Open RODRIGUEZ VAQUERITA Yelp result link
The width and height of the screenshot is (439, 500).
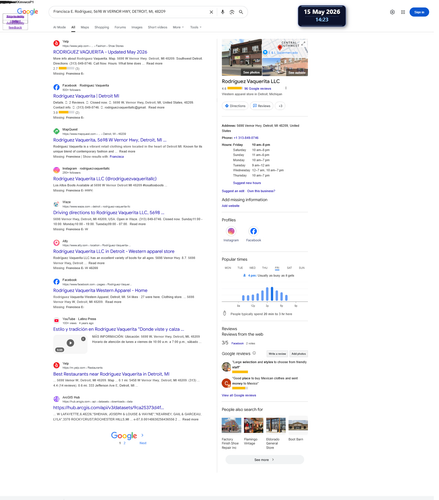[100, 52]
